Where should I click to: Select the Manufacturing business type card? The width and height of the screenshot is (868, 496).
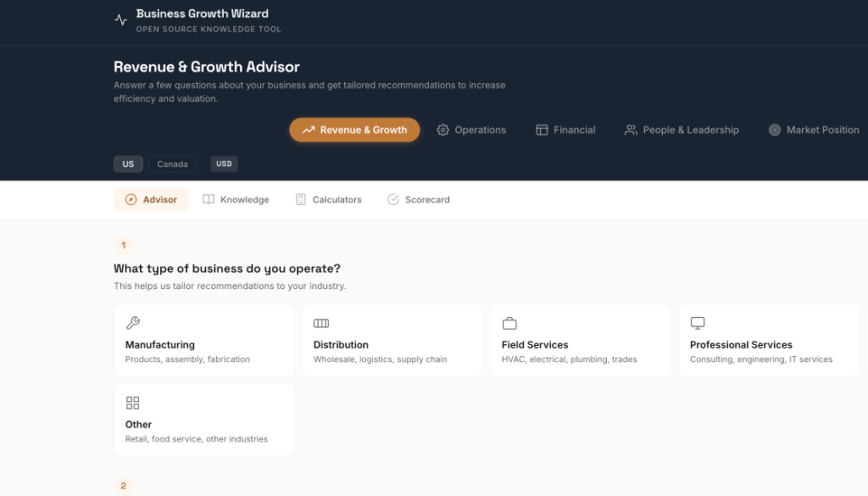[203, 339]
